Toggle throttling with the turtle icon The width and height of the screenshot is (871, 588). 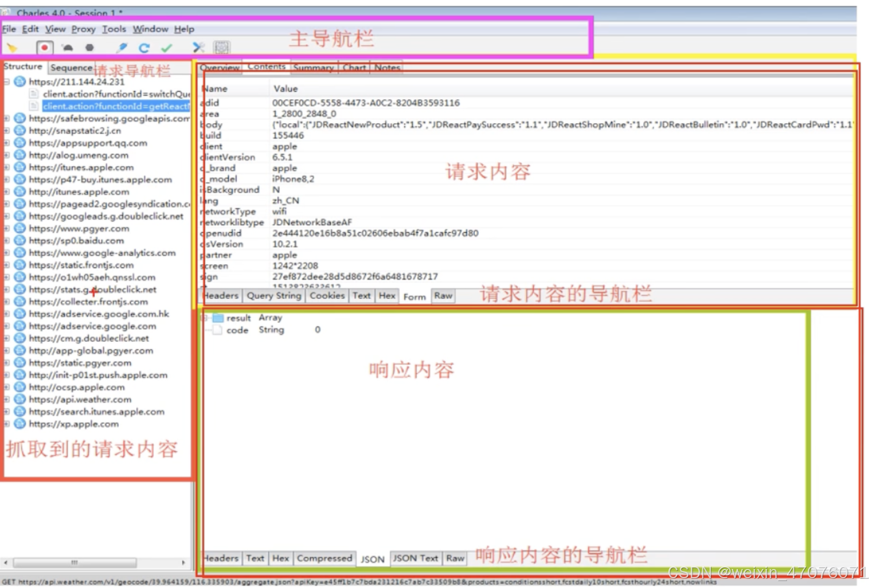[x=67, y=48]
